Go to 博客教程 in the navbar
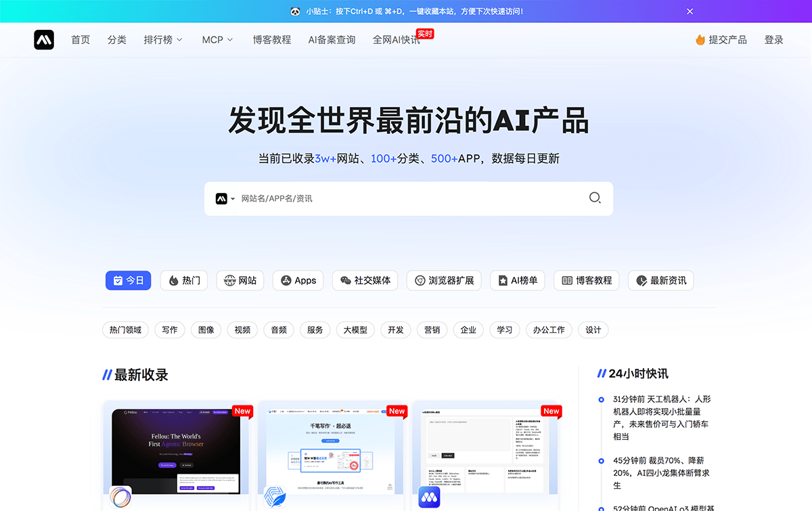 click(x=271, y=40)
